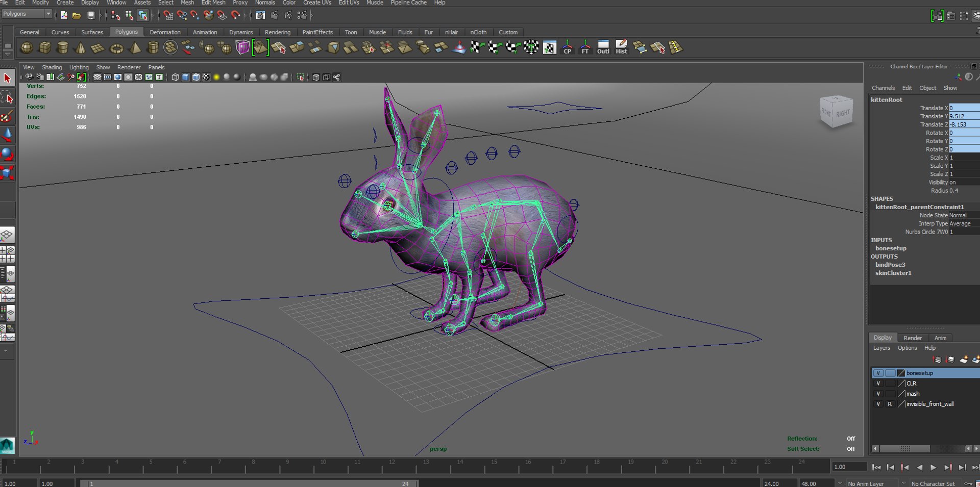Click the Translate Y value field
Image resolution: width=980 pixels, height=487 pixels.
pyautogui.click(x=964, y=116)
